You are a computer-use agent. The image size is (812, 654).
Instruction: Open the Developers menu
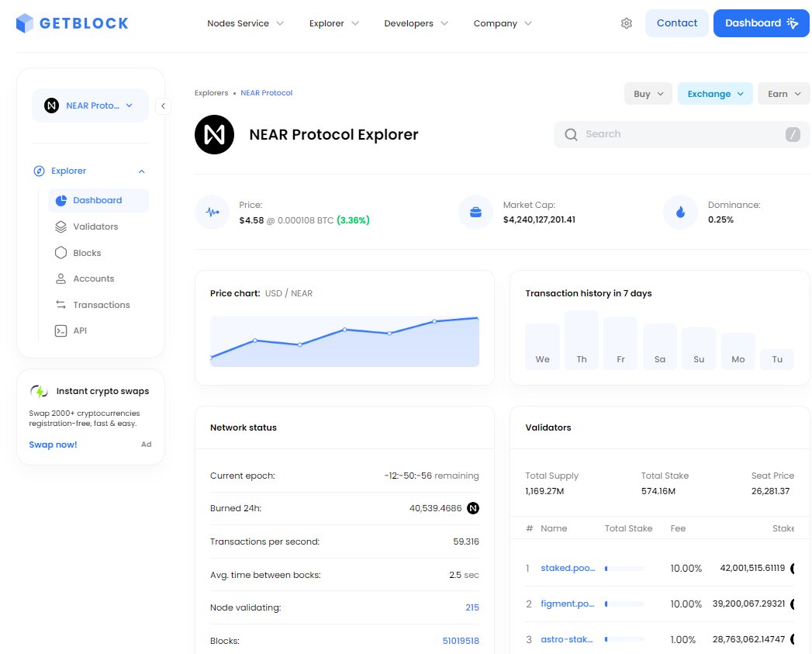pyautogui.click(x=410, y=23)
